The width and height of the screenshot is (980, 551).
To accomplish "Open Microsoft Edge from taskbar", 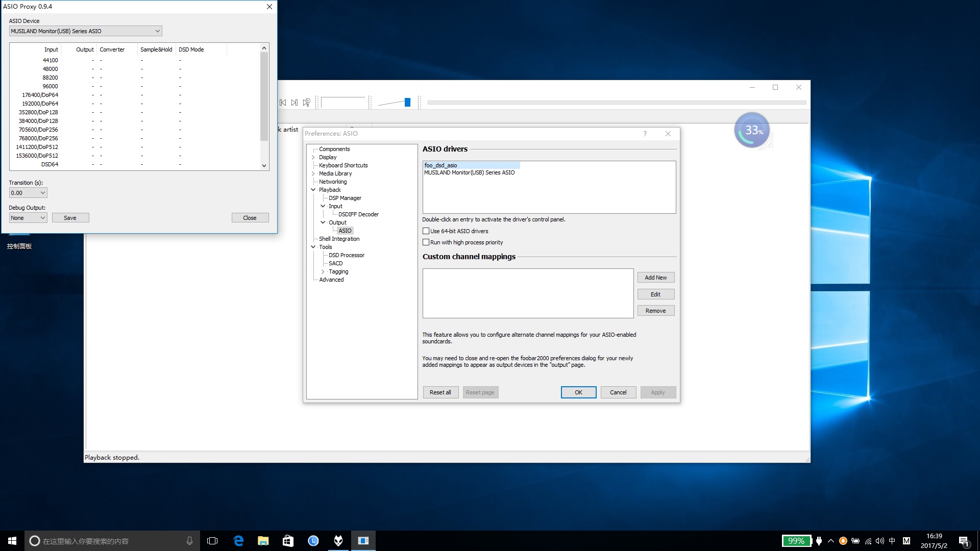I will pyautogui.click(x=238, y=541).
